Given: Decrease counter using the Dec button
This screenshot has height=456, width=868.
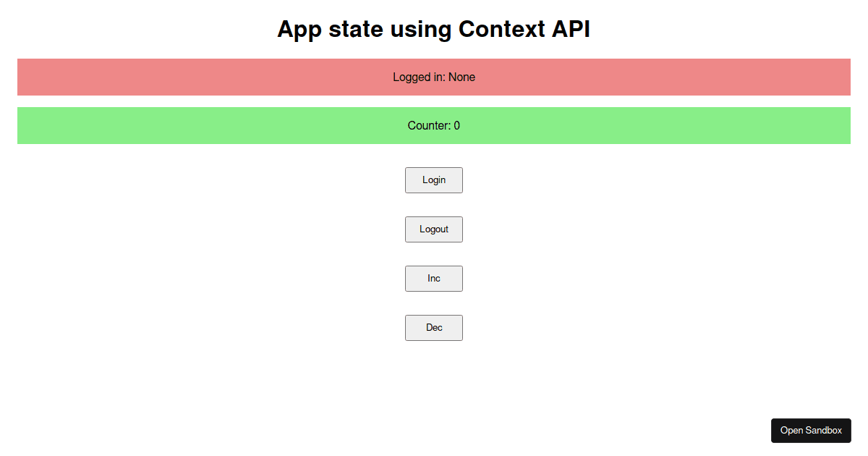Looking at the screenshot, I should point(434,328).
